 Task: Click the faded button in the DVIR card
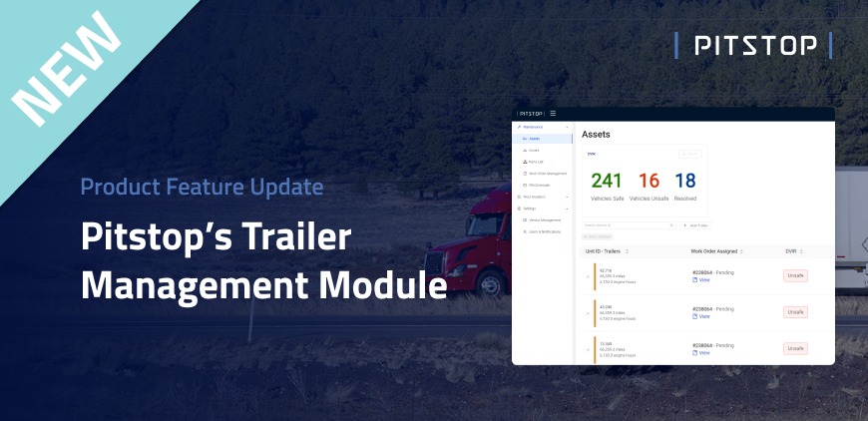click(x=690, y=155)
